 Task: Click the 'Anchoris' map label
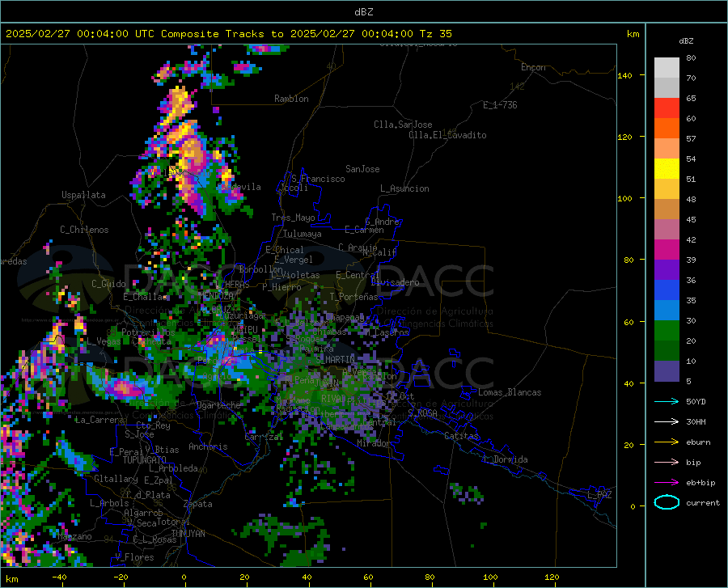[208, 446]
